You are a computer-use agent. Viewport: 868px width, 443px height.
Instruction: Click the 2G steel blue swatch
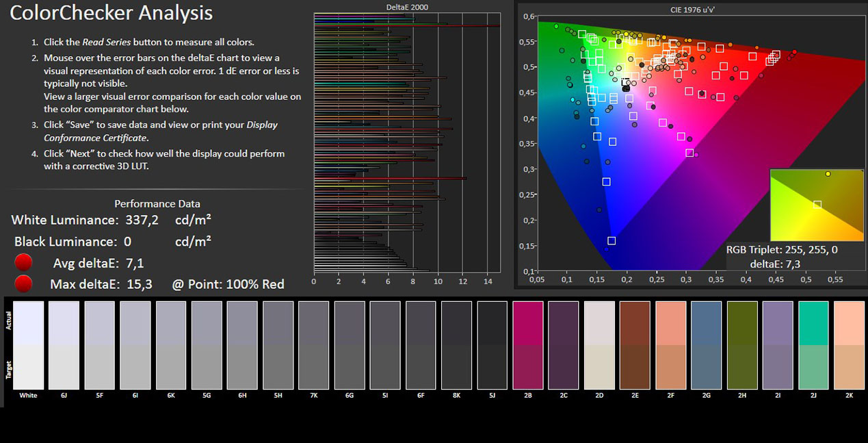coord(706,346)
